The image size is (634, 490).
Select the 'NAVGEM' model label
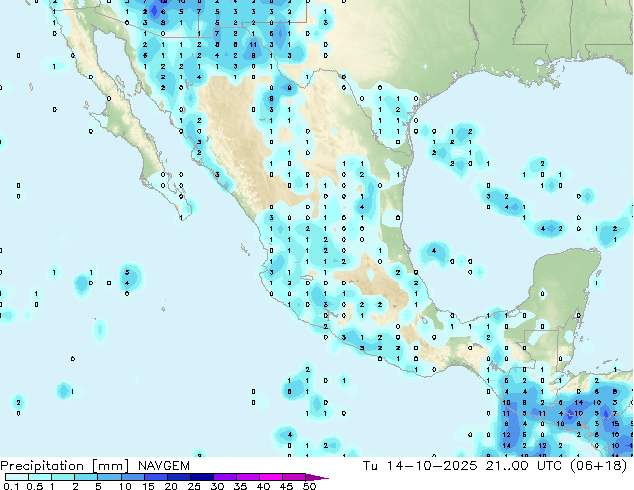pyautogui.click(x=164, y=466)
